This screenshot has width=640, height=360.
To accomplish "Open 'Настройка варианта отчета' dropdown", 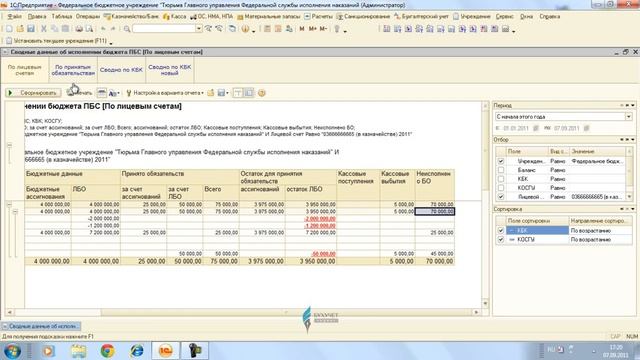I will 164,93.
